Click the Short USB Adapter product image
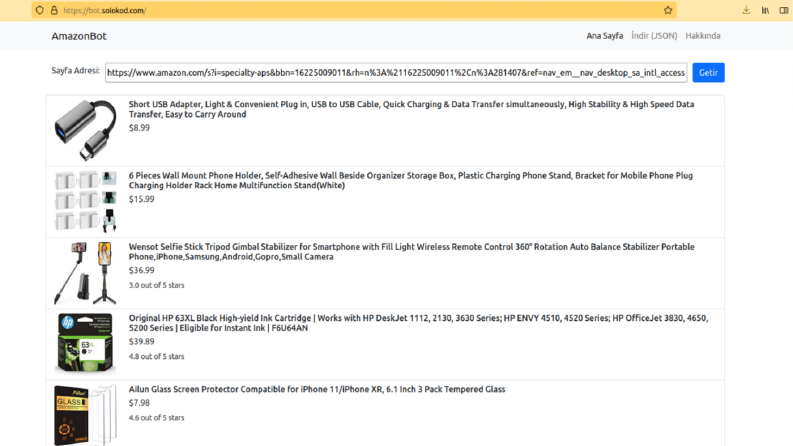793x446 pixels. (85, 130)
